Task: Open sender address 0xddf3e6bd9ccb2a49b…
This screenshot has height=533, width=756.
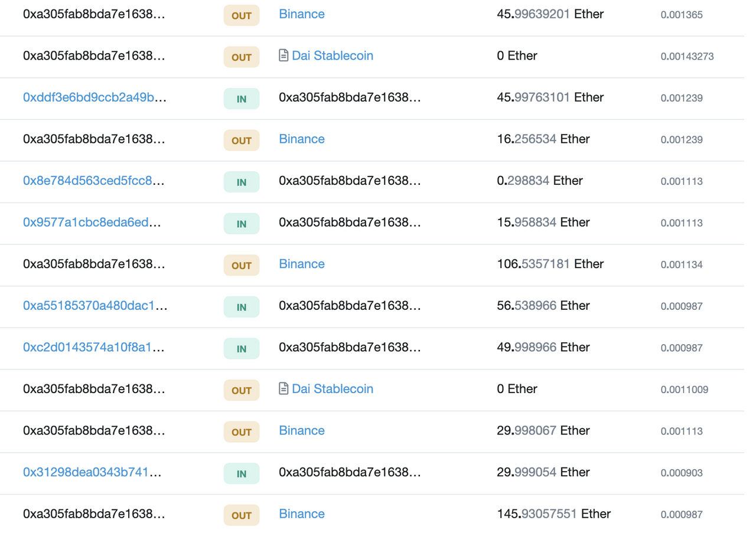Action: [x=94, y=97]
